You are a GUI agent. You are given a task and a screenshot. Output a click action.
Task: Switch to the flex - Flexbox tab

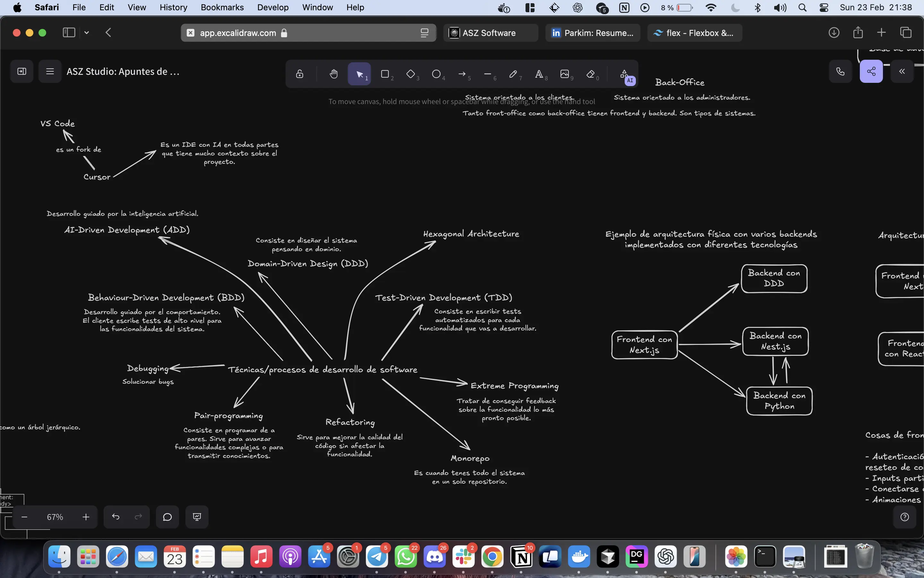coord(695,33)
